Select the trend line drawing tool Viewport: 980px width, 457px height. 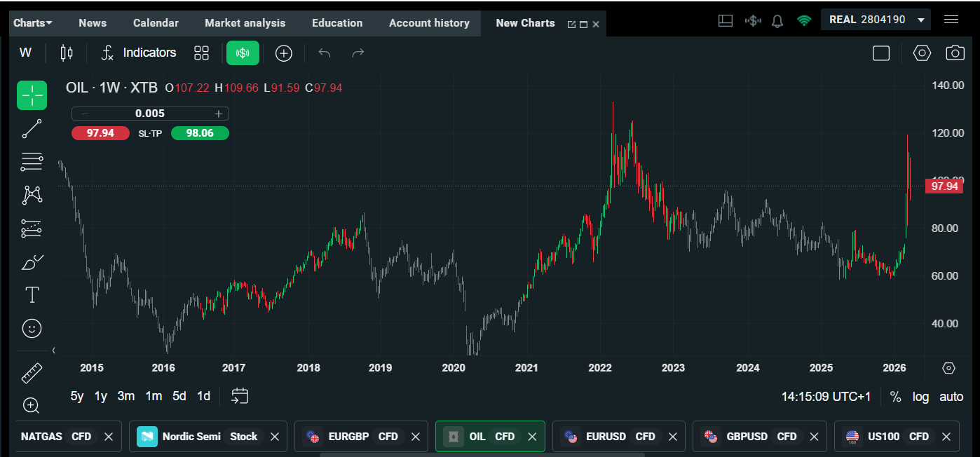32,129
